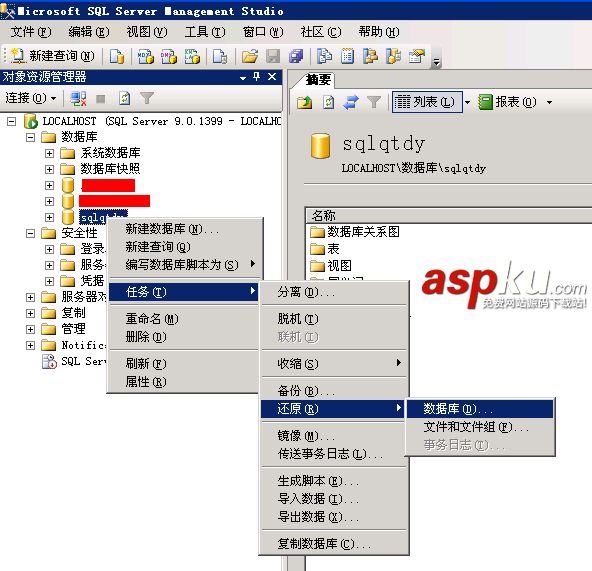Click the New Query toolbar button
Screen dimensions: 592x571
click(x=53, y=56)
